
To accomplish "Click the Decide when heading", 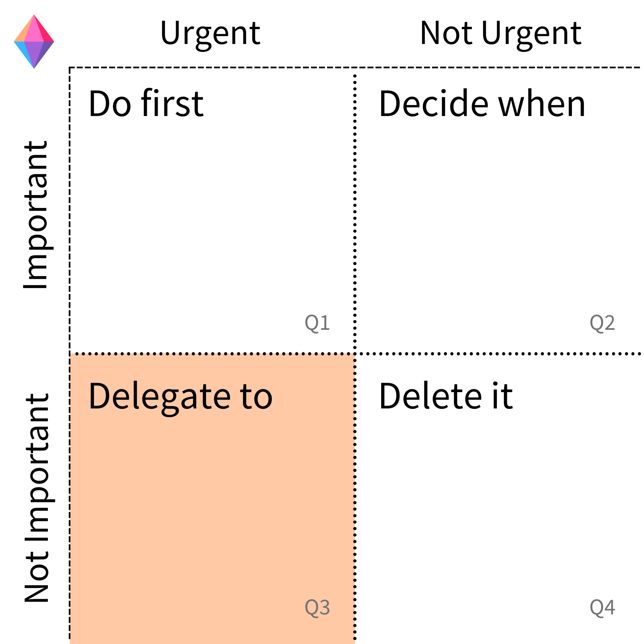I will 482,104.
